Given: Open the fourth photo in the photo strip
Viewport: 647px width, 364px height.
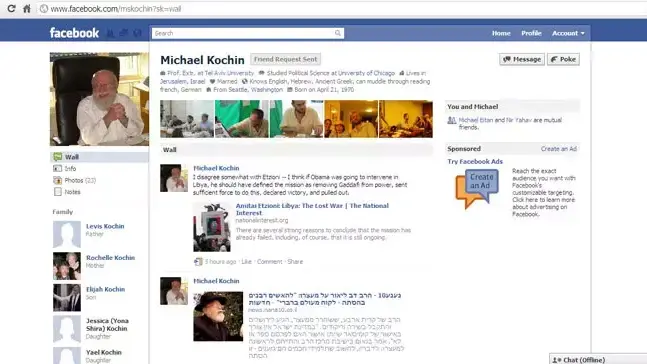Looking at the screenshot, I should [351, 119].
